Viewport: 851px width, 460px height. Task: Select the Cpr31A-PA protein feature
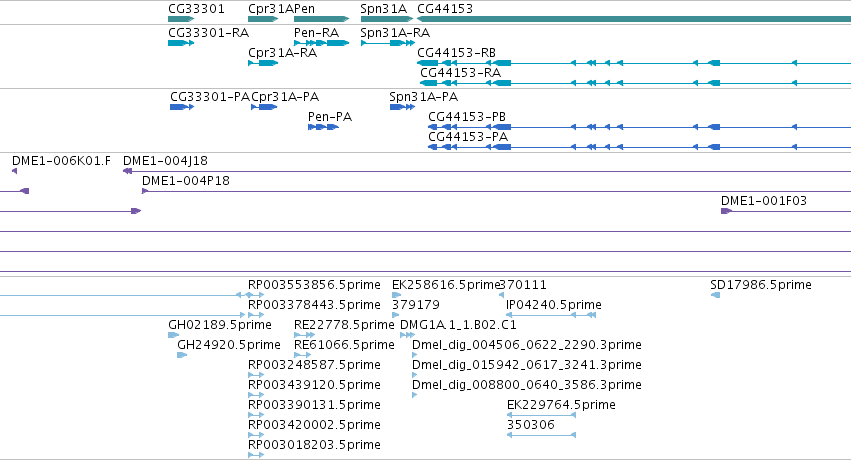point(264,107)
